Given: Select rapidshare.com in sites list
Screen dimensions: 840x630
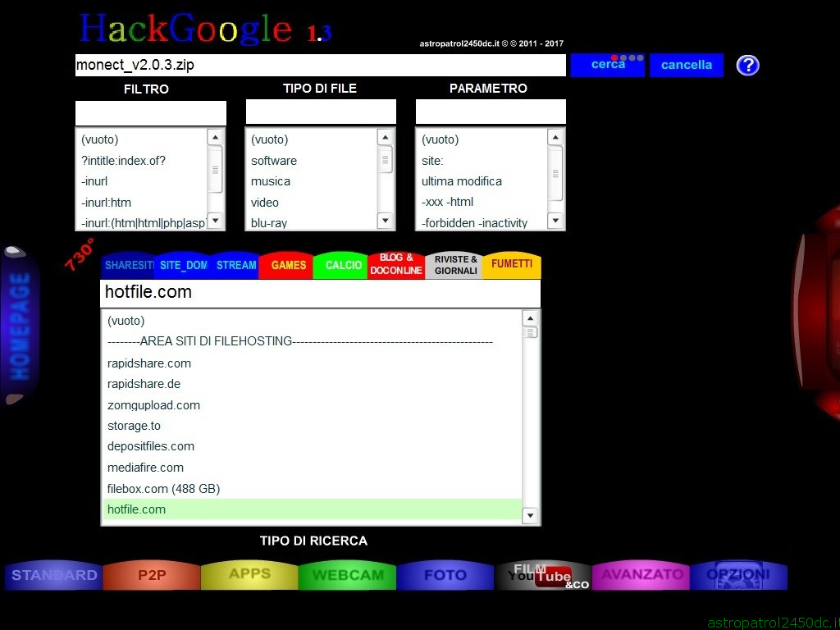Looking at the screenshot, I should 312,363.
